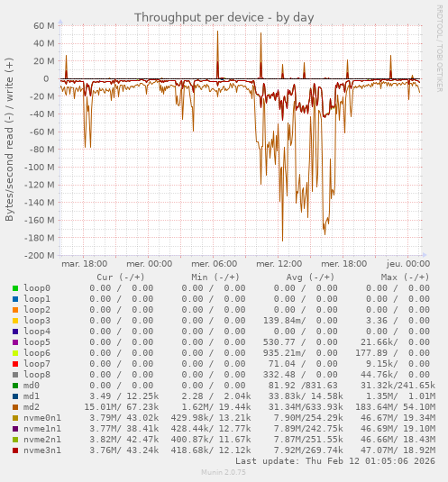
Task: Click the 'loop3' device label
Action: tap(37, 321)
